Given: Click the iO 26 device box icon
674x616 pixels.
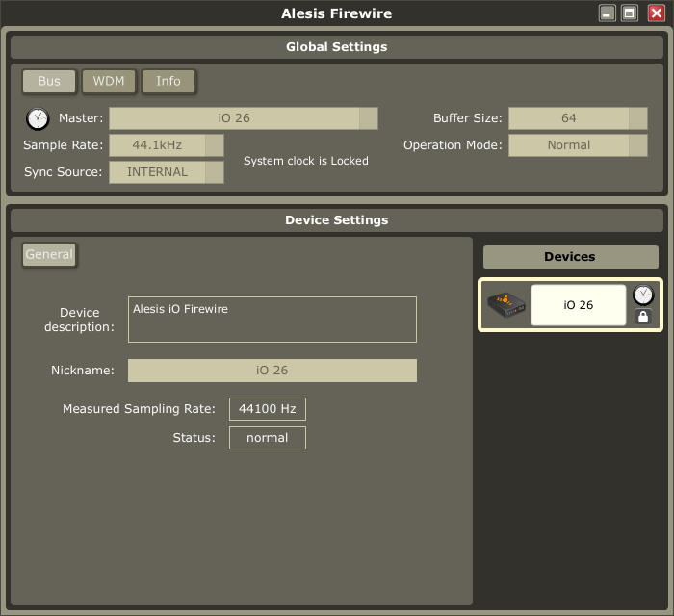Looking at the screenshot, I should pos(505,304).
